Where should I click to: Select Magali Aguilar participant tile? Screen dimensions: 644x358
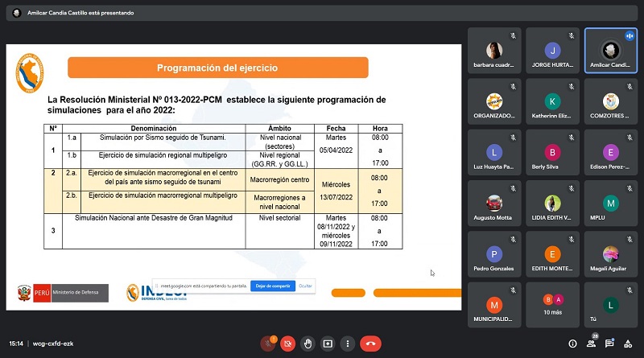[x=611, y=253]
